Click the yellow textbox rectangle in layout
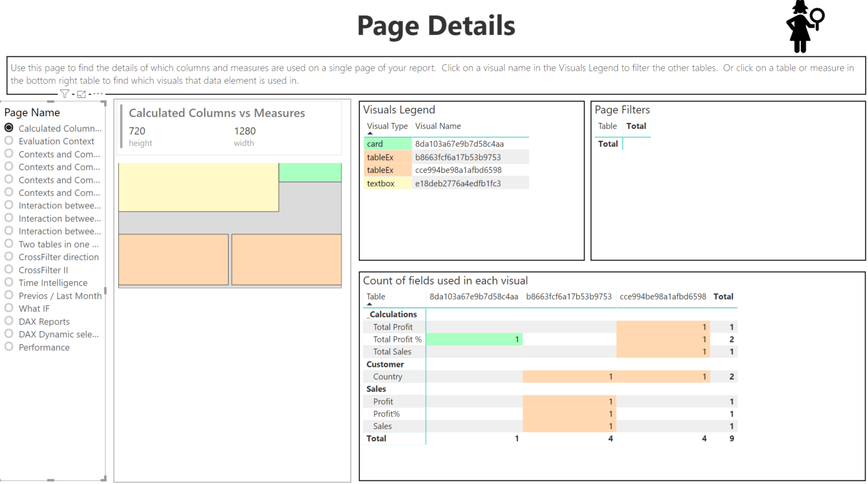The image size is (868, 484). click(x=198, y=187)
